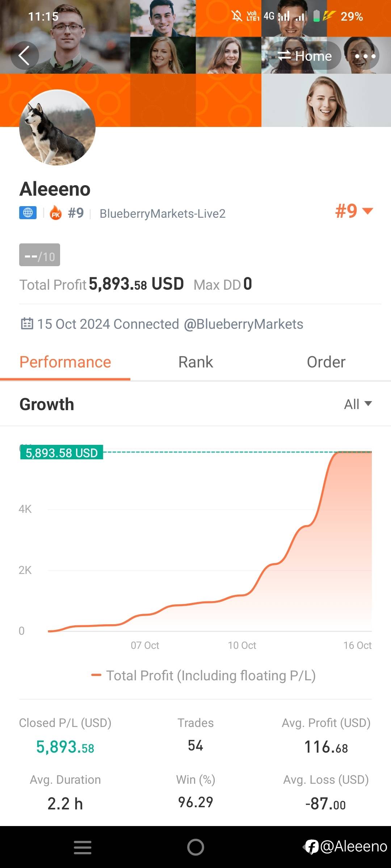
Task: Tap the husky profile picture
Action: [x=57, y=128]
